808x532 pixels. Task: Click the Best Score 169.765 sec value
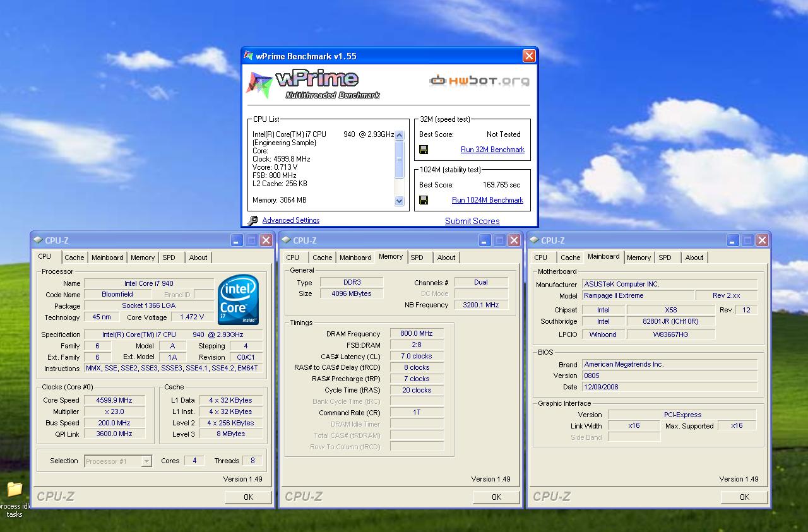pyautogui.click(x=501, y=185)
